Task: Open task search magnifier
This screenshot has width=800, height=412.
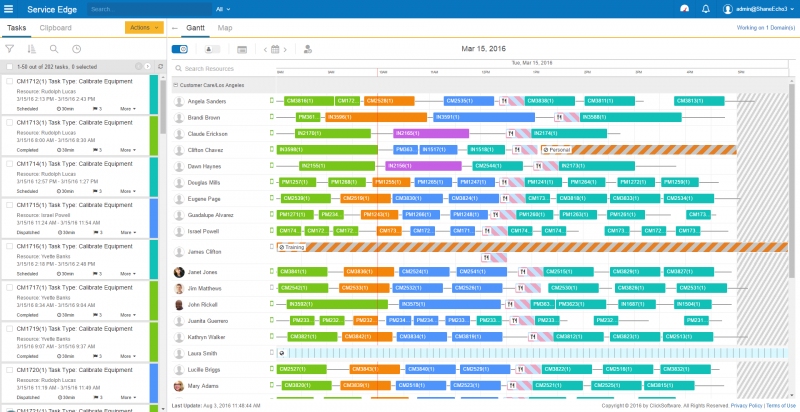Action: point(54,49)
